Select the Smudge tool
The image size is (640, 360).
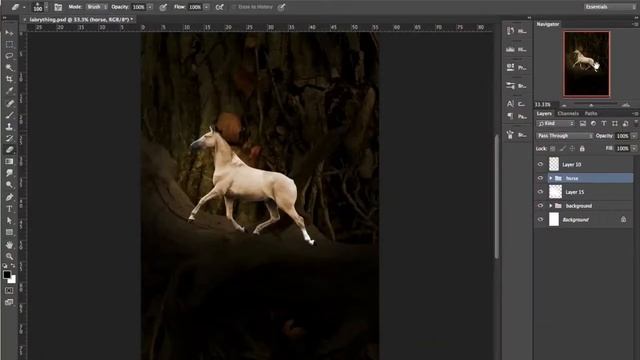(x=9, y=173)
